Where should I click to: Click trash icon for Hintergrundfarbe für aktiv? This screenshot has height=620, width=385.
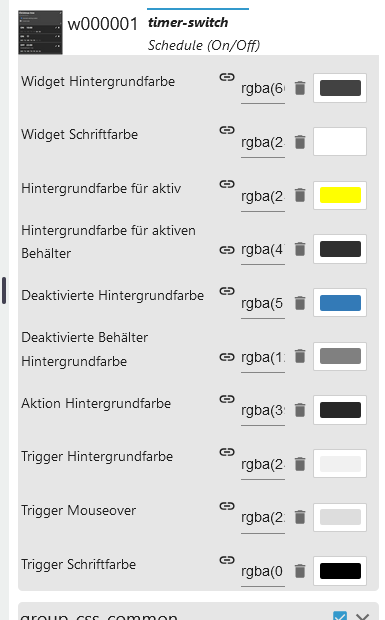(300, 195)
